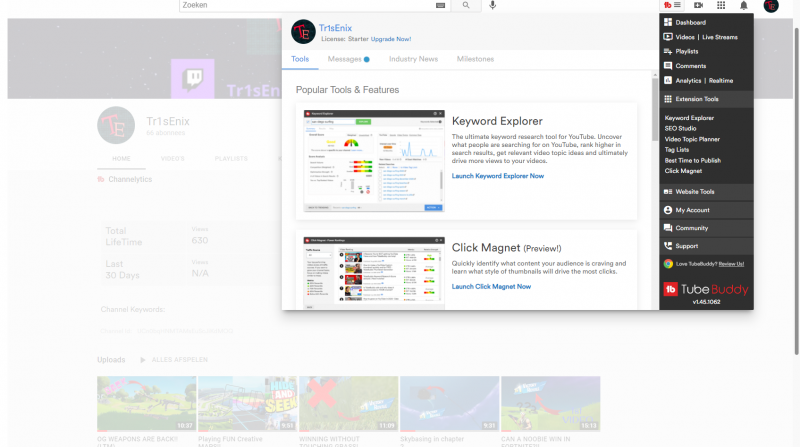Open the account avatar in top bar
This screenshot has width=800, height=447.
[x=771, y=6]
